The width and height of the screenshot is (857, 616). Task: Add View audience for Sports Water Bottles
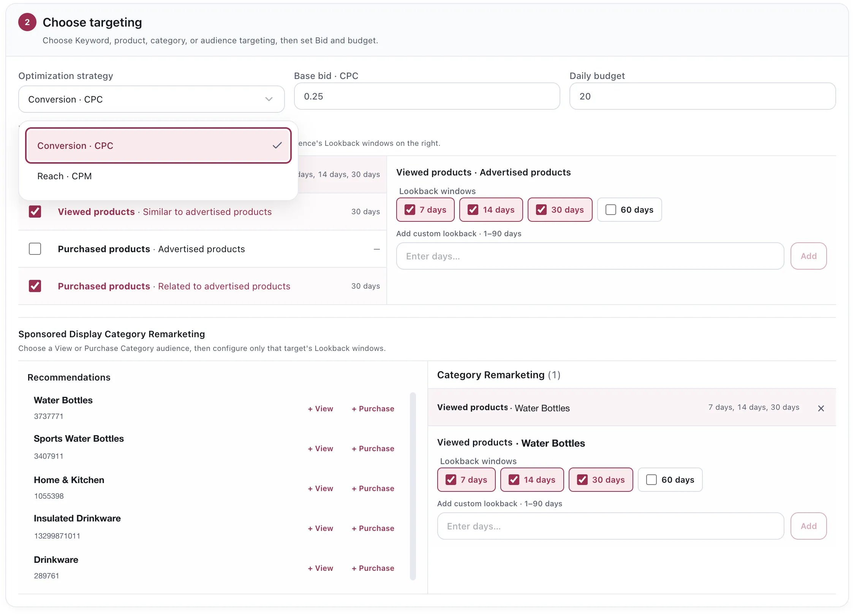click(320, 449)
